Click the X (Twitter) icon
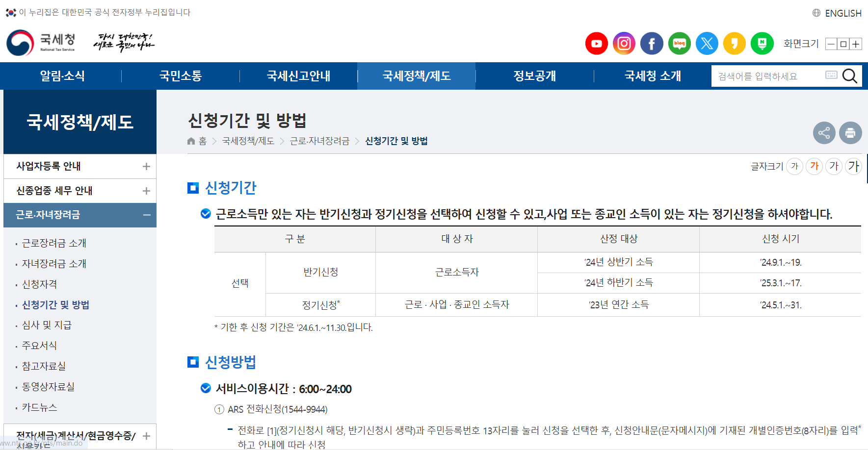This screenshot has height=450, width=868. pyautogui.click(x=707, y=43)
